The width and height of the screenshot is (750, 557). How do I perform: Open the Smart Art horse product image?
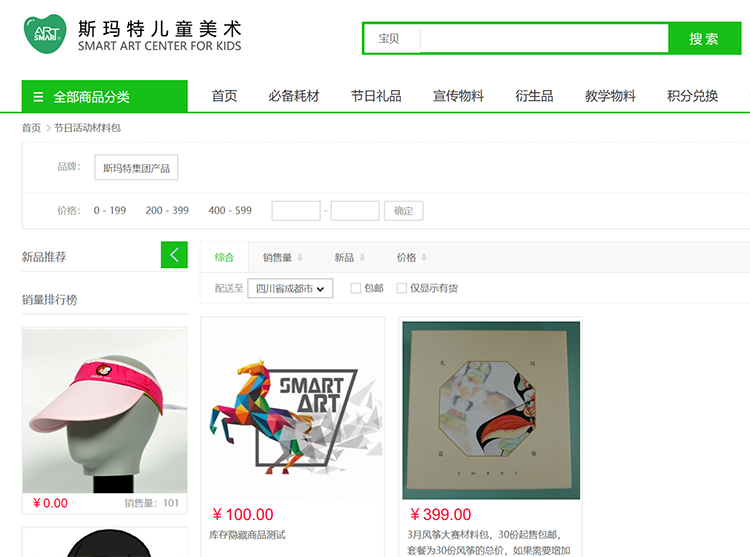(x=293, y=409)
